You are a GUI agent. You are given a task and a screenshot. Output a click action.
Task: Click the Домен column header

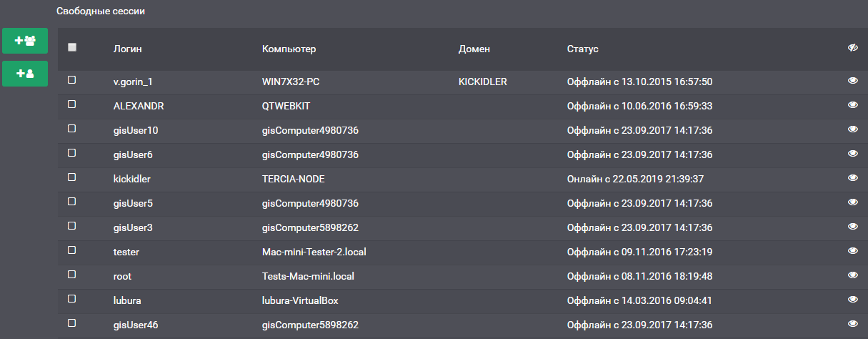tap(474, 49)
